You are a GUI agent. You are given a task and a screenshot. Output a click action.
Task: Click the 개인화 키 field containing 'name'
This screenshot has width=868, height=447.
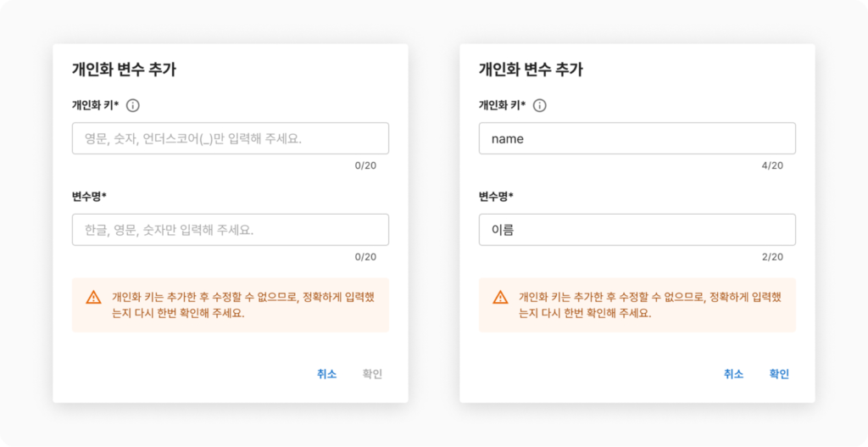click(x=637, y=138)
